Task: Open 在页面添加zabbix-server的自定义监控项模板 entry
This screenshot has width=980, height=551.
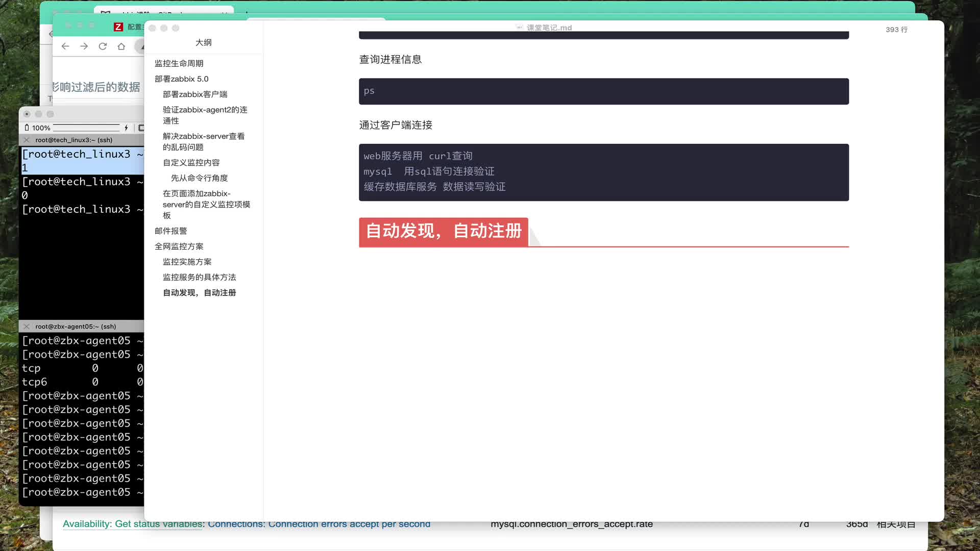Action: pyautogui.click(x=206, y=205)
